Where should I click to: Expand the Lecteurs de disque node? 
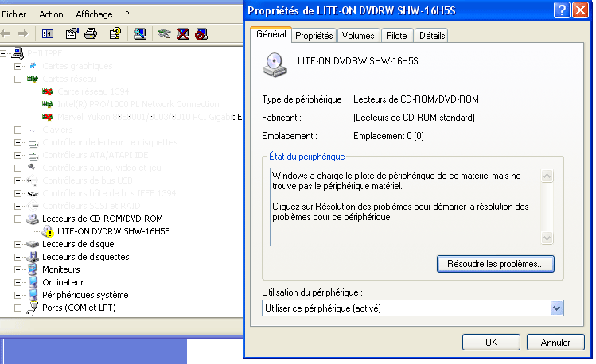pyautogui.click(x=18, y=244)
